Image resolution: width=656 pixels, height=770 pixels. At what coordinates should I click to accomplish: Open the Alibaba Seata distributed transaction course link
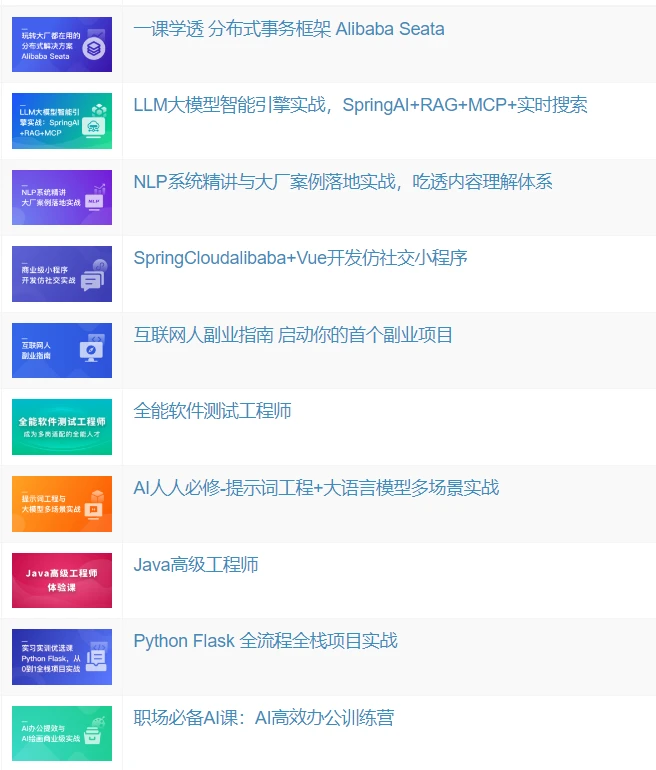pos(289,29)
